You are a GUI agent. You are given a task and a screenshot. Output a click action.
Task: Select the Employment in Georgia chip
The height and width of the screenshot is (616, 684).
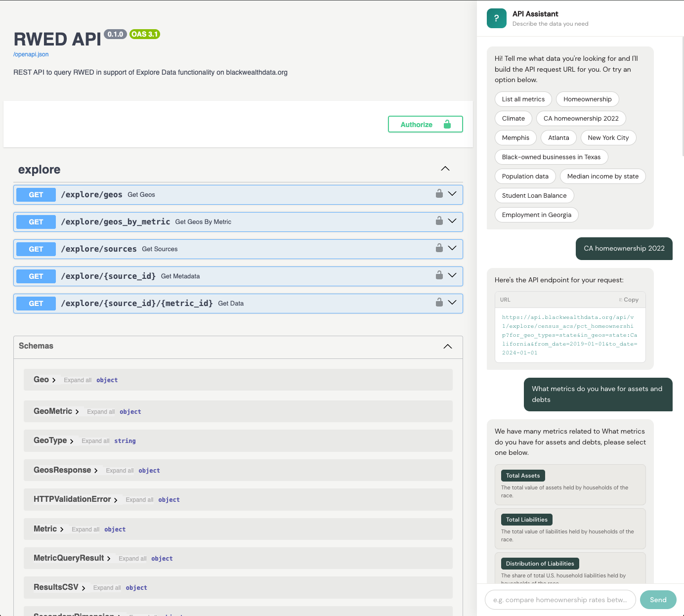(537, 215)
